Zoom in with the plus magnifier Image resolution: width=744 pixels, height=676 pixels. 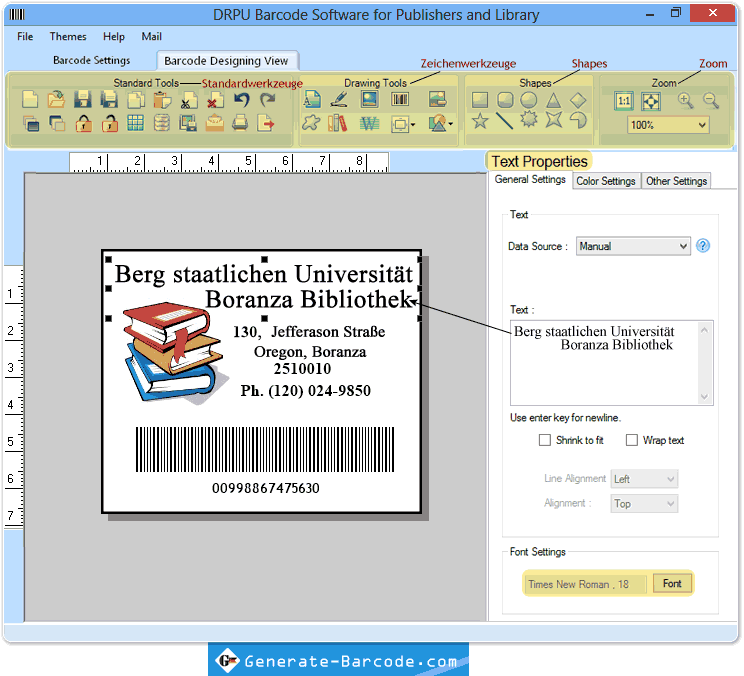tap(685, 100)
